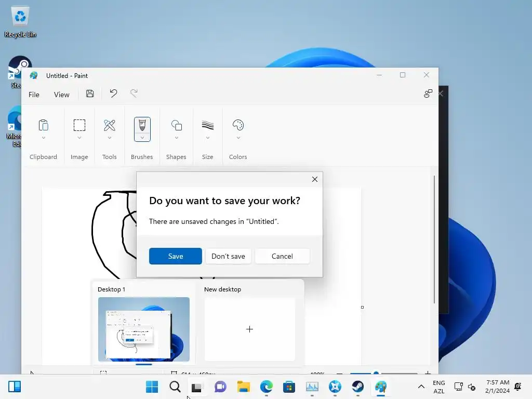This screenshot has width=532, height=399.
Task: Open the clock showing 7:57 AM
Action: 497,387
